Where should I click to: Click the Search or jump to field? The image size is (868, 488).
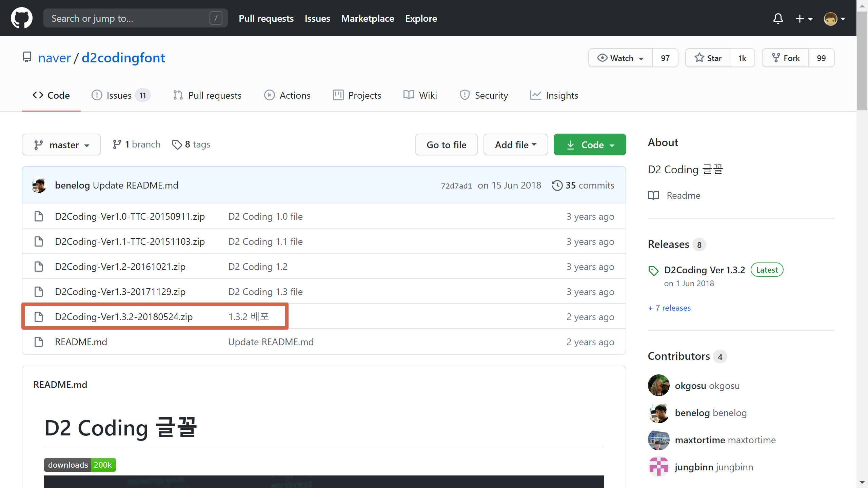[x=129, y=18]
